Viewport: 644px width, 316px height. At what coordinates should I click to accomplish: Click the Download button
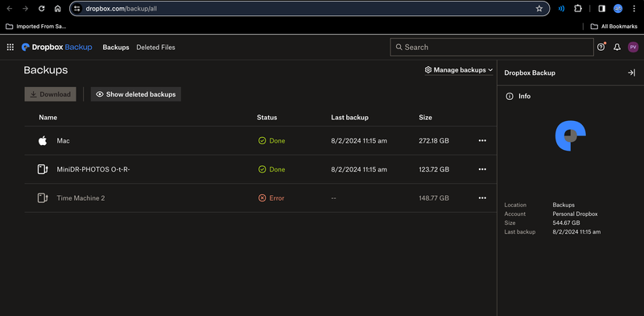(x=50, y=94)
